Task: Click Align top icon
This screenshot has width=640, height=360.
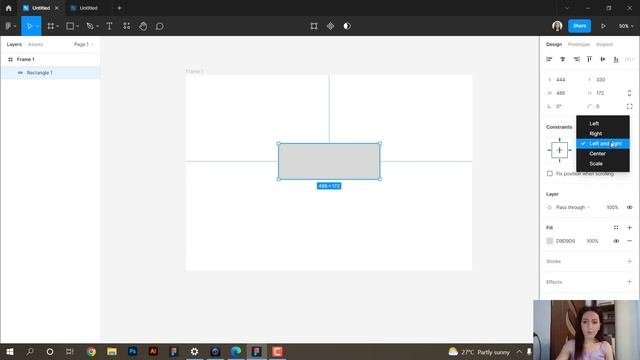Action: (x=589, y=59)
